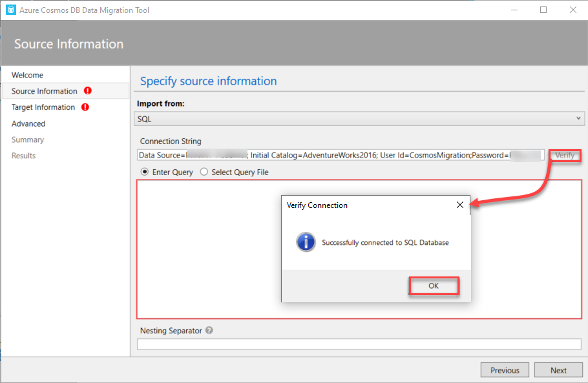Viewport: 588px width, 383px height.
Task: Maximize the Data Migration Tool window
Action: pos(543,10)
